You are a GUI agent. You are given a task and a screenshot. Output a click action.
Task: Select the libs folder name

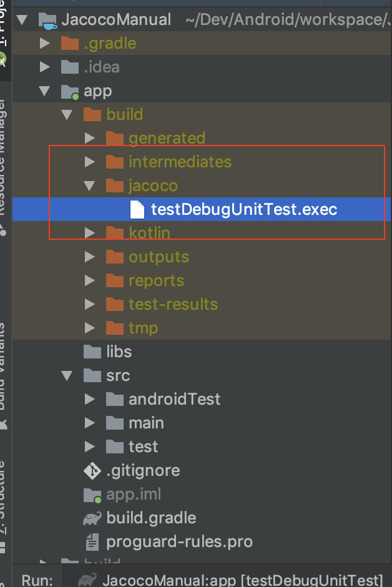click(119, 352)
